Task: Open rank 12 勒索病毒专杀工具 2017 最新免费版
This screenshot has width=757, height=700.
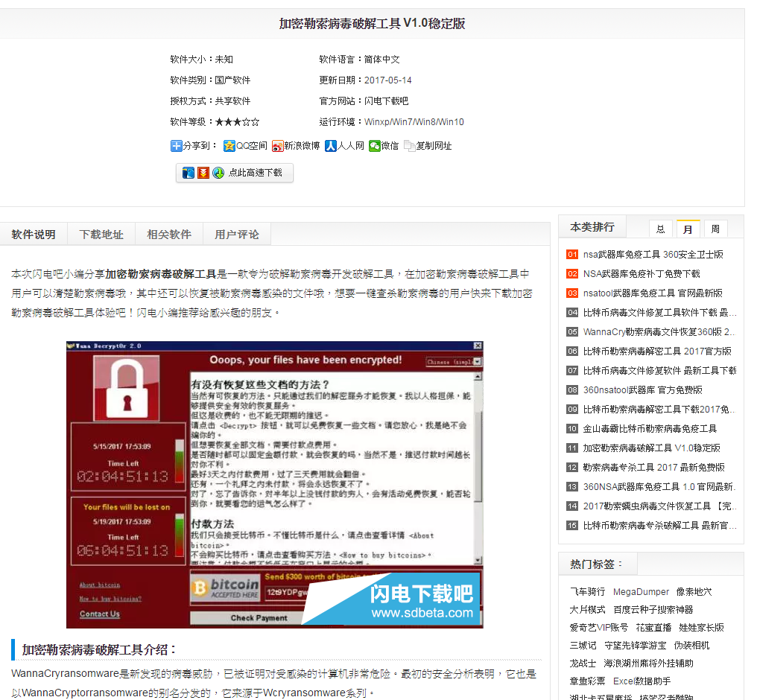Action: tap(653, 467)
